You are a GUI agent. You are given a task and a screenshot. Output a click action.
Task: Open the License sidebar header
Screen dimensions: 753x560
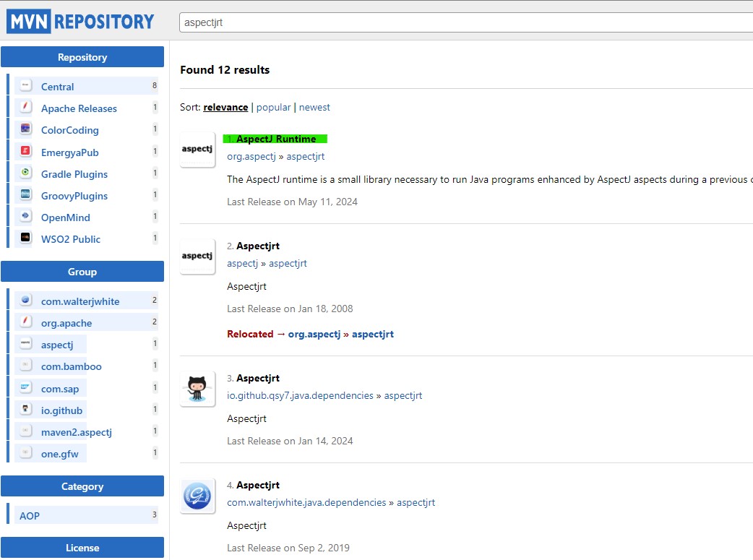point(82,548)
